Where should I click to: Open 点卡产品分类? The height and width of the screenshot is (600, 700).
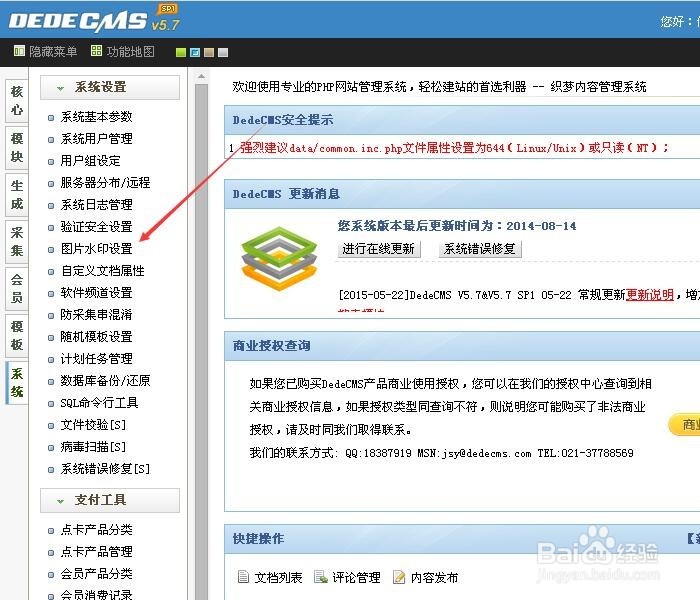(96, 530)
